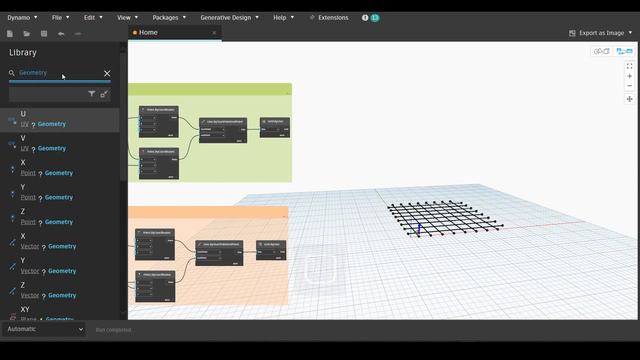Activate the Pan tool icon

tap(629, 99)
